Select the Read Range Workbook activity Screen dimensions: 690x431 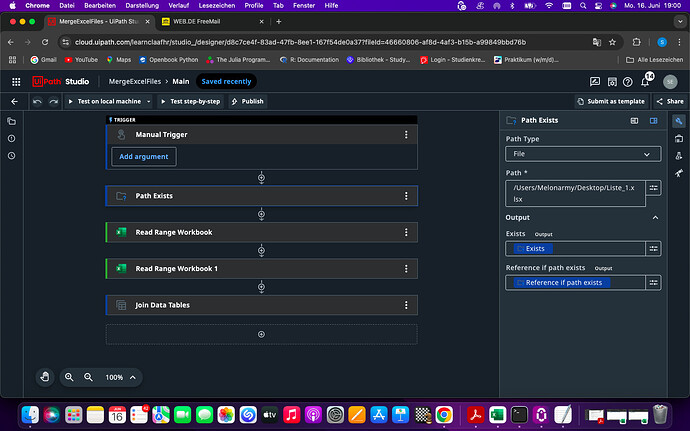pos(261,232)
